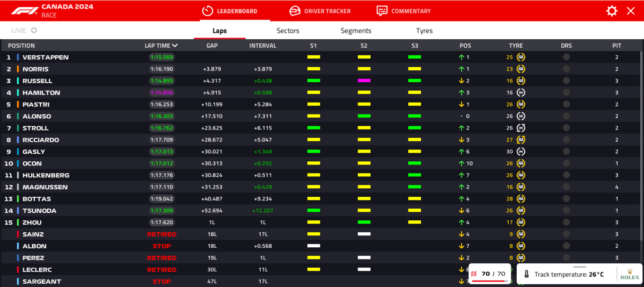This screenshot has height=287, width=644.
Task: Click the 70 / 70 lap progress bar
Action: 488,281
